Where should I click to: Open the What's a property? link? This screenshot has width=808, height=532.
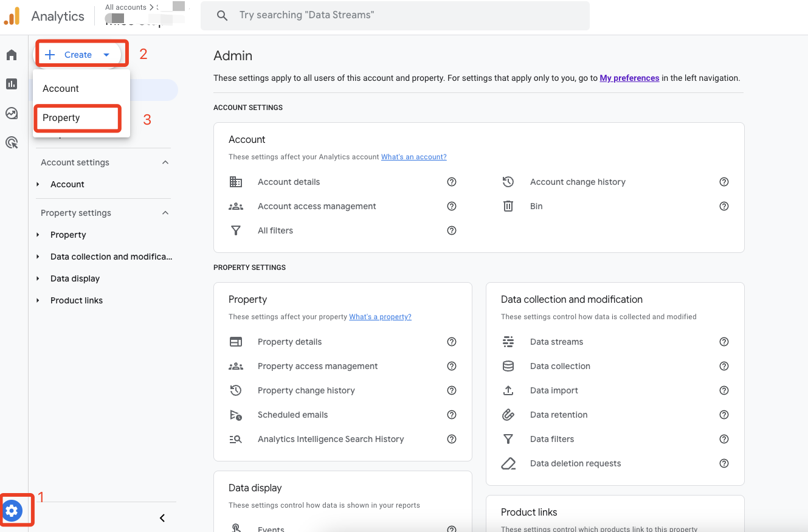point(380,317)
